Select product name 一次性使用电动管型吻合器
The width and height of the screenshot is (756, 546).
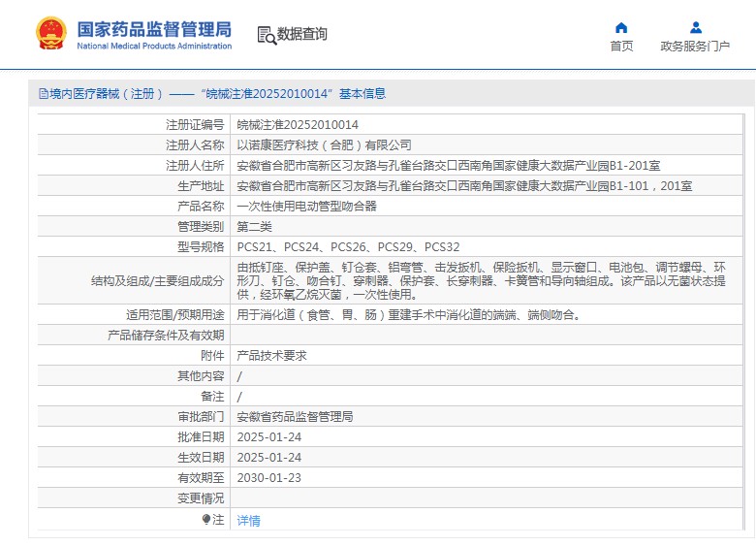click(x=306, y=206)
